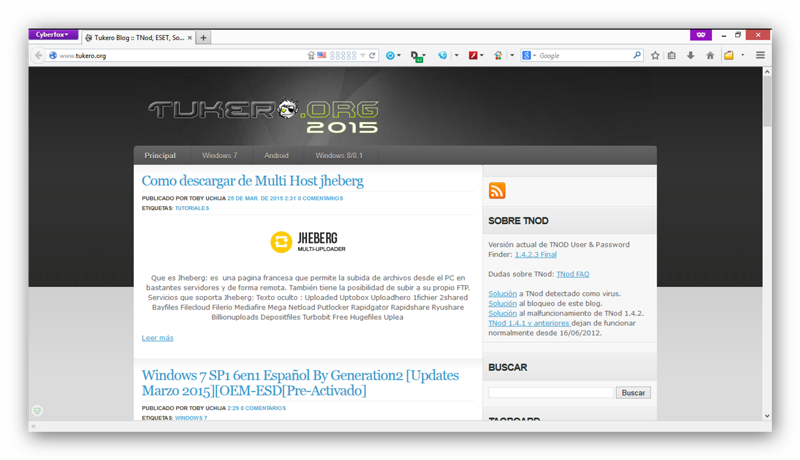Screen dimensions: 800x460
Task: Click the search magnifier icon
Action: pos(637,55)
